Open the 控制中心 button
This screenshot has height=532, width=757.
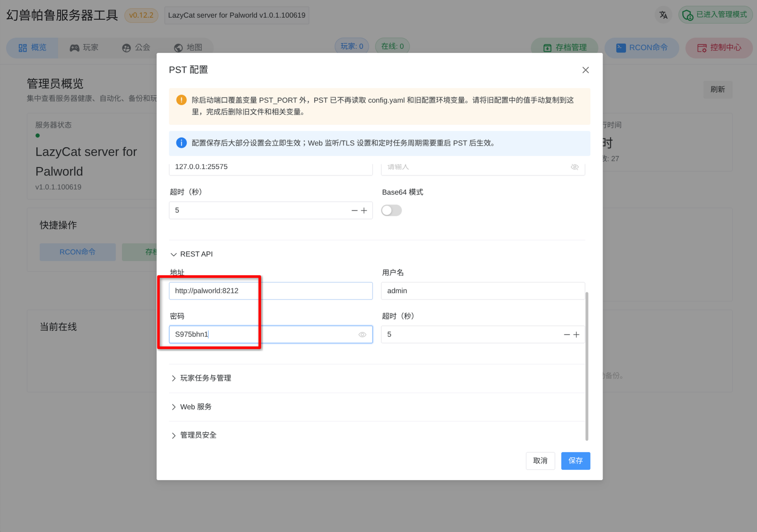tap(719, 48)
